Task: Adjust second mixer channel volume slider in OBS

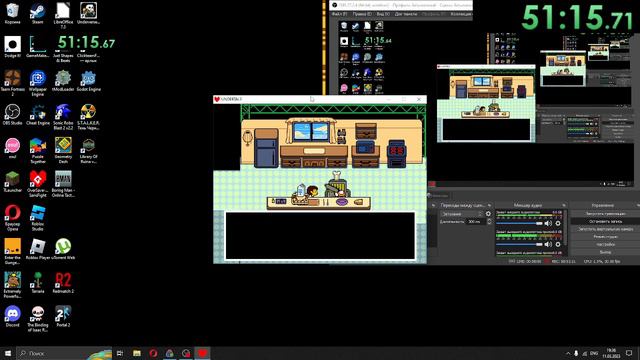Action: (519, 244)
